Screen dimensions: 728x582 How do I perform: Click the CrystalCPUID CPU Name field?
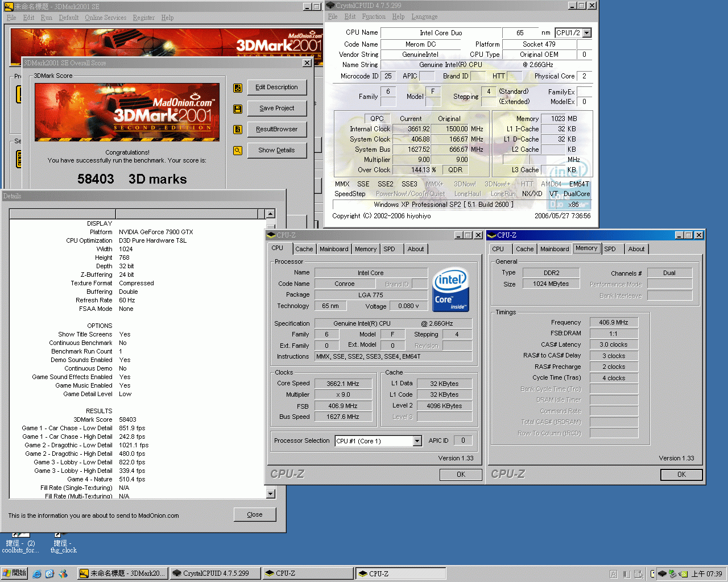coord(441,33)
